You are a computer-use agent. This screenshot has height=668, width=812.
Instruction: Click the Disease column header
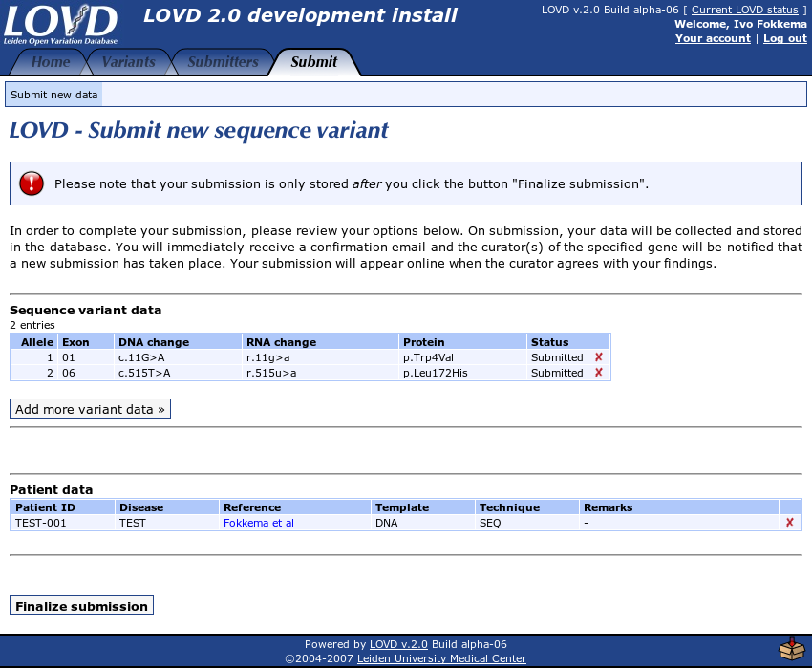(167, 507)
